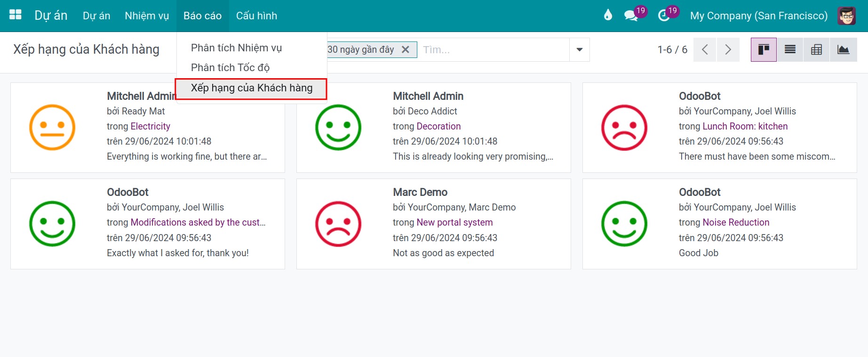Switch company My Company (San Francisco)

click(758, 16)
